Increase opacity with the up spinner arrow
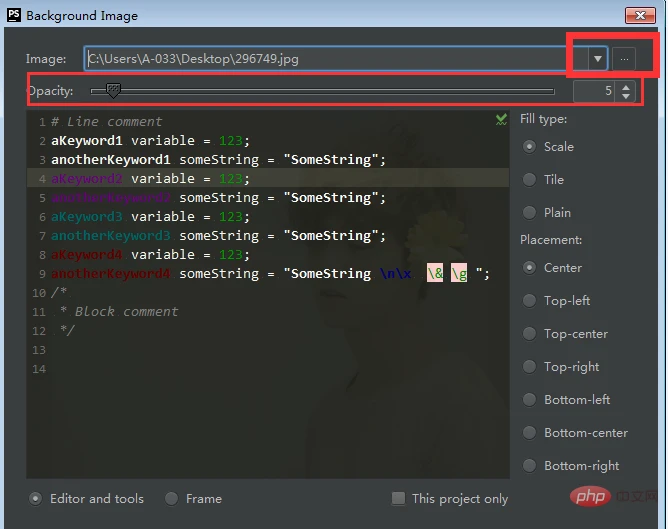Screen dimensions: 669x529 pyautogui.click(x=627, y=87)
